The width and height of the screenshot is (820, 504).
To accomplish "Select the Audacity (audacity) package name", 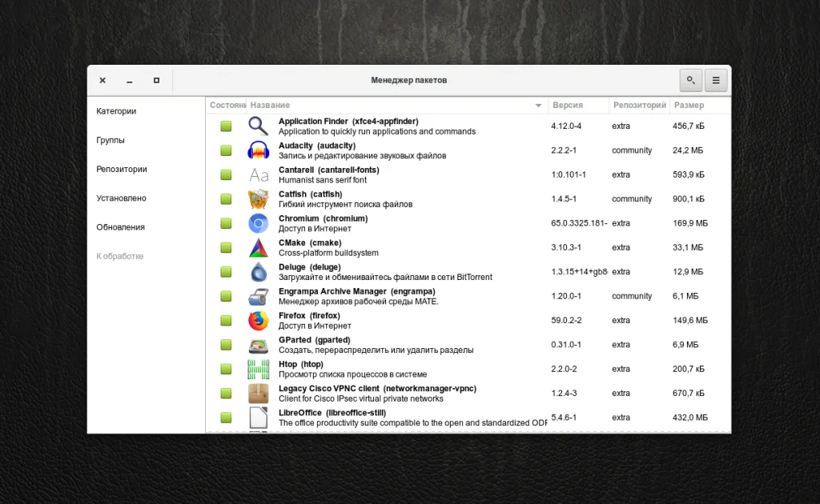I will point(317,146).
